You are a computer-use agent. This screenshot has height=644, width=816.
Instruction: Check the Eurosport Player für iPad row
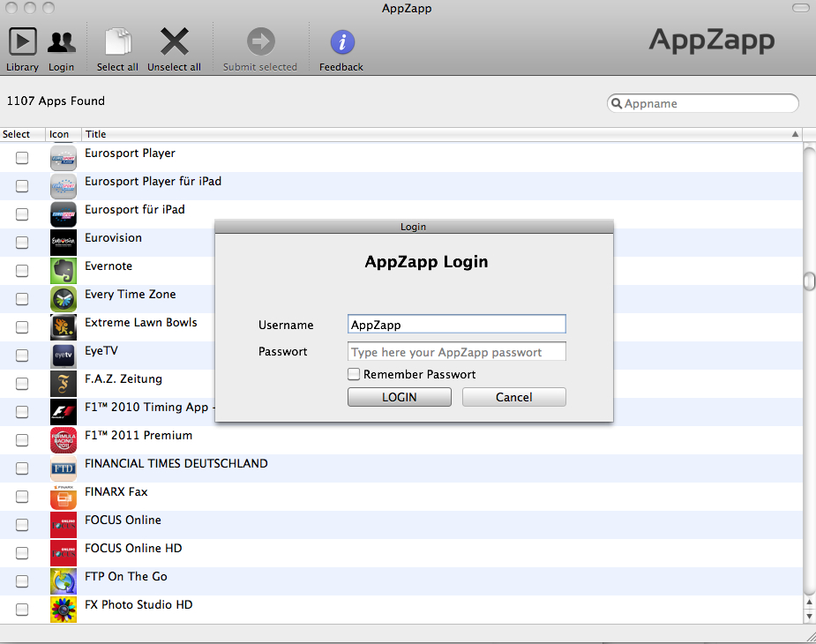point(22,186)
